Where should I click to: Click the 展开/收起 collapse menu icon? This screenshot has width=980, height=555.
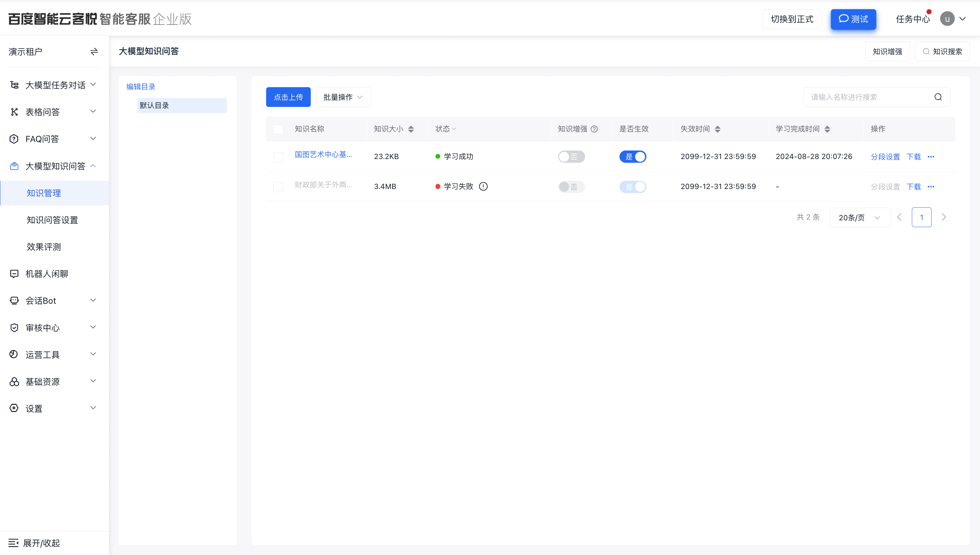click(13, 543)
